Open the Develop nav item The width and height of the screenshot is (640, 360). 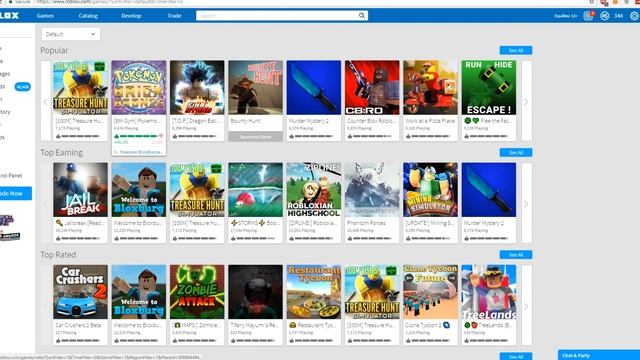point(131,16)
